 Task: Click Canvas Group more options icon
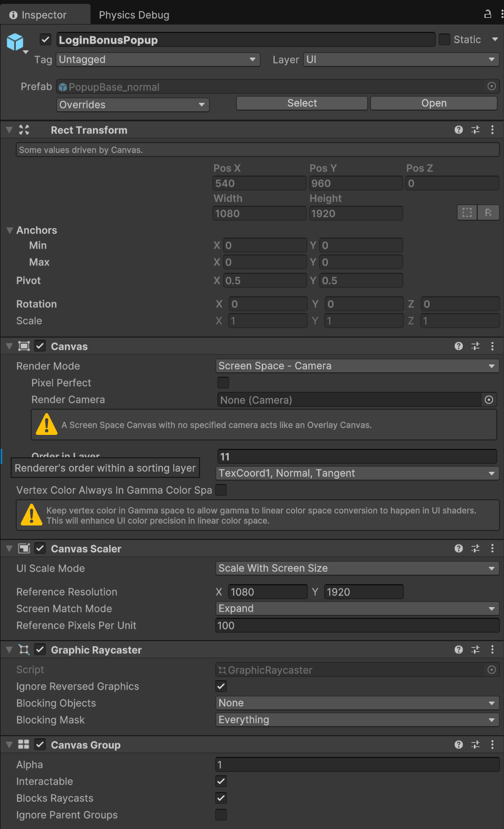tap(492, 745)
